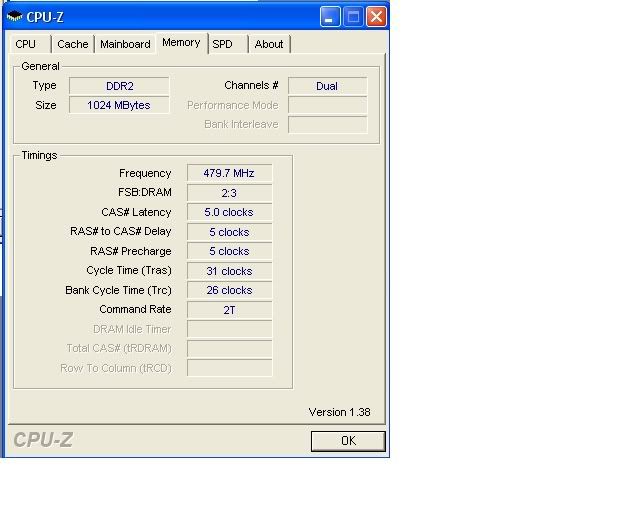Click the Command Rate label

click(x=136, y=309)
